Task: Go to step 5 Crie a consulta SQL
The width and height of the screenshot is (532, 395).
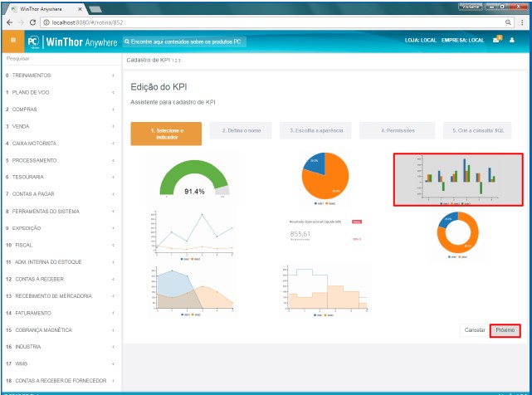Action: (x=477, y=130)
